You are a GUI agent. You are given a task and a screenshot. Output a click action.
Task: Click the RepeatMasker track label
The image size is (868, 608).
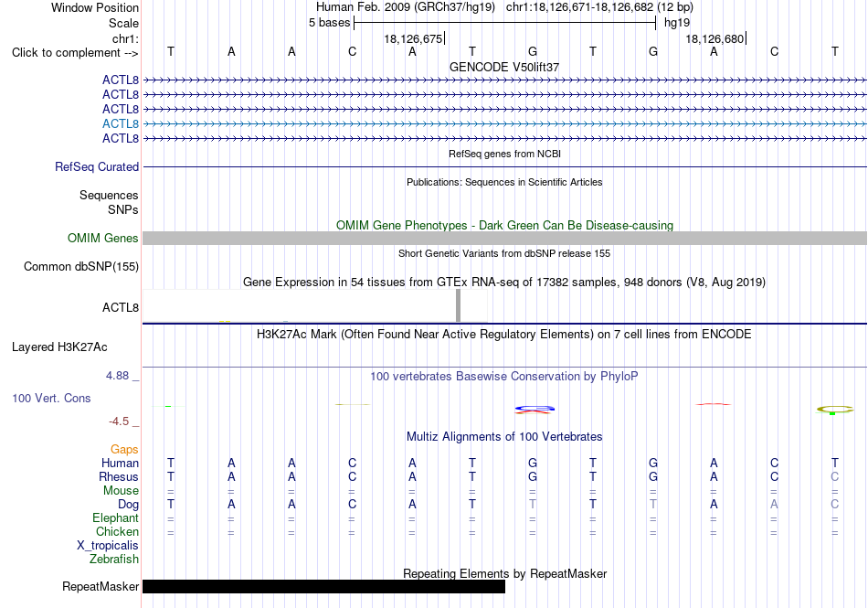(x=101, y=586)
